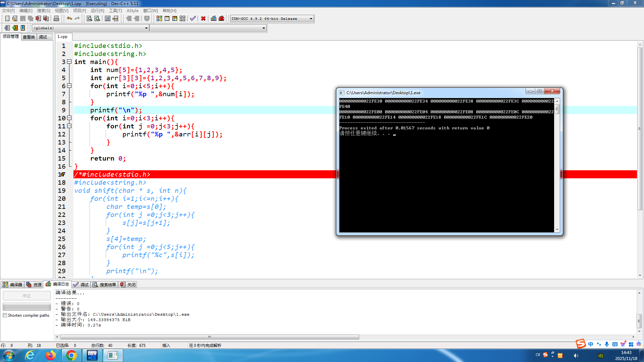Toggle breakpoint marker on line 17

point(62,174)
